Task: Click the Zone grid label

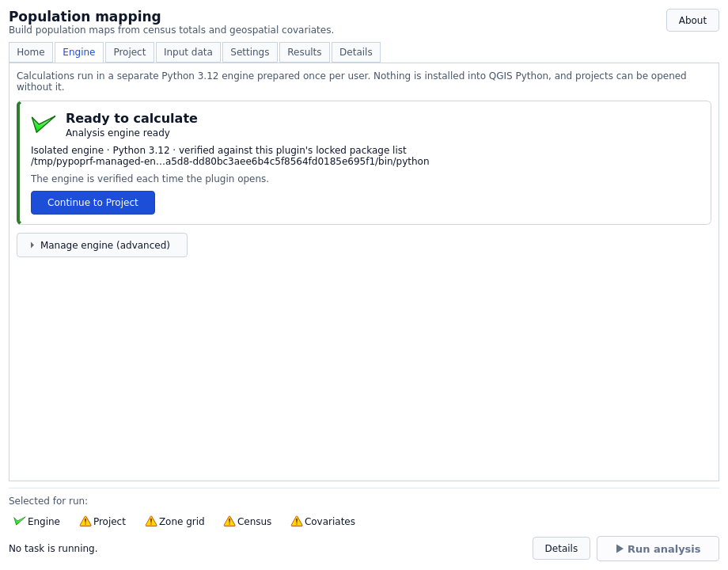Action: coord(181,521)
